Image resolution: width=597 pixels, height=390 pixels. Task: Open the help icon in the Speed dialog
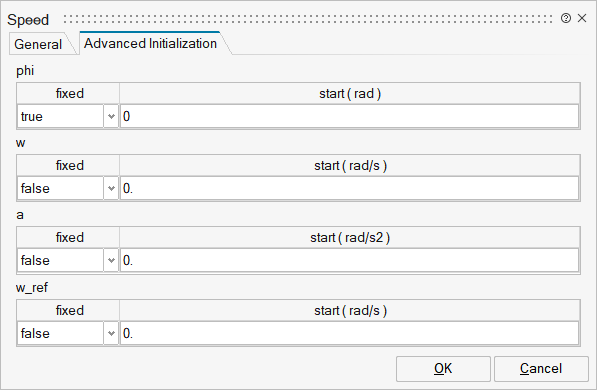pyautogui.click(x=565, y=18)
